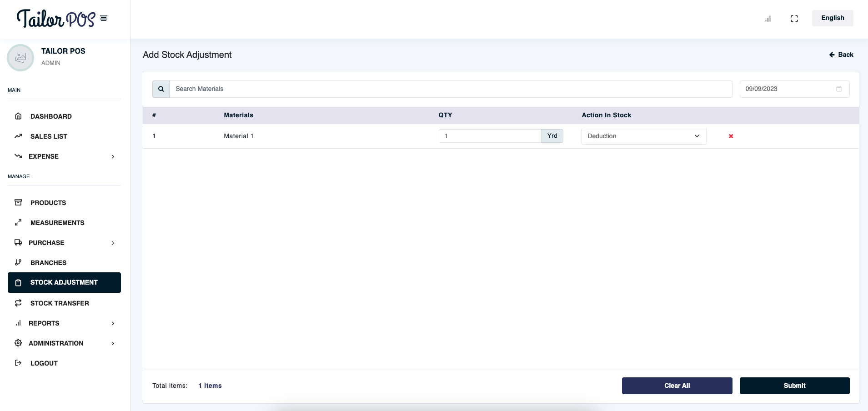Remove Material 1 with red X icon

tap(731, 136)
